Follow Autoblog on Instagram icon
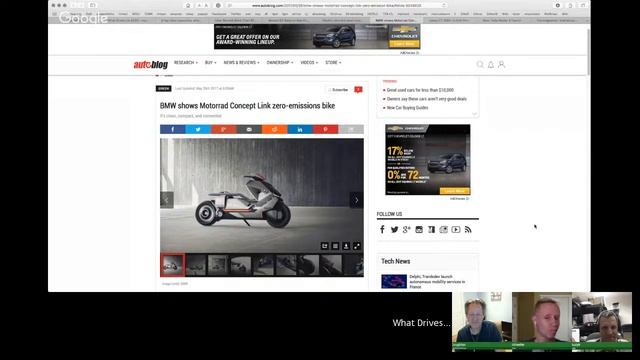 (419, 229)
